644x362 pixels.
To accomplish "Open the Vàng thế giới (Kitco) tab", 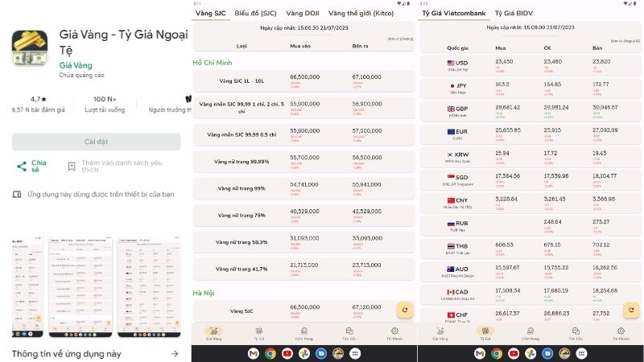I will click(361, 13).
